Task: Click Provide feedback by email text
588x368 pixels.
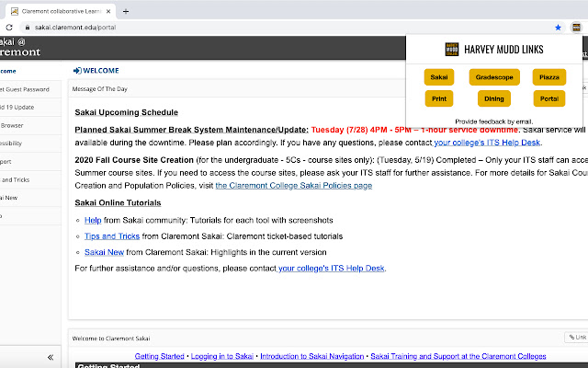Action: (494, 121)
